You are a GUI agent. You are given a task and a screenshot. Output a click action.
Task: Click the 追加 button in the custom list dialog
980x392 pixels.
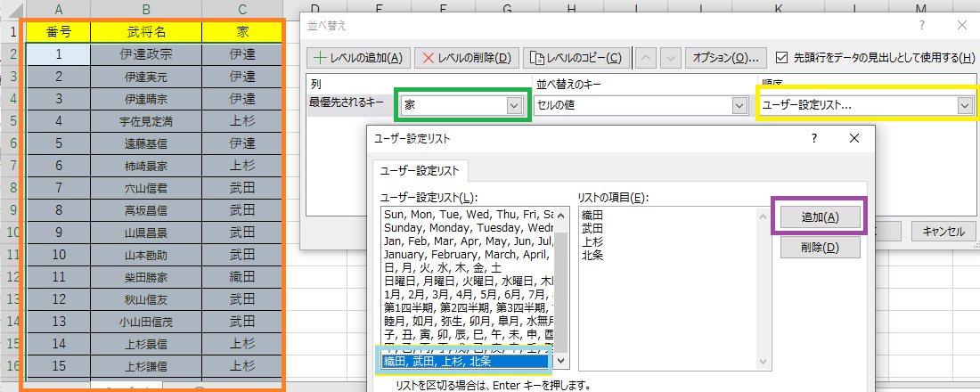point(820,217)
